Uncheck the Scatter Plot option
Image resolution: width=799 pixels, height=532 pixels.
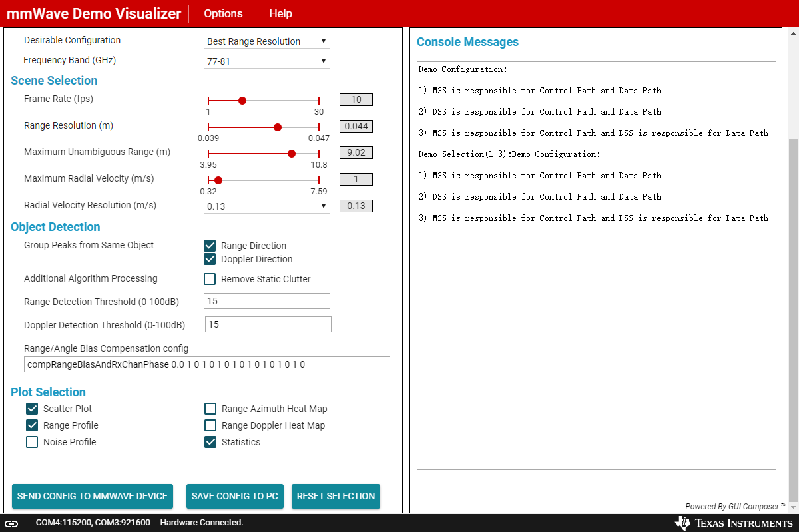(32, 409)
